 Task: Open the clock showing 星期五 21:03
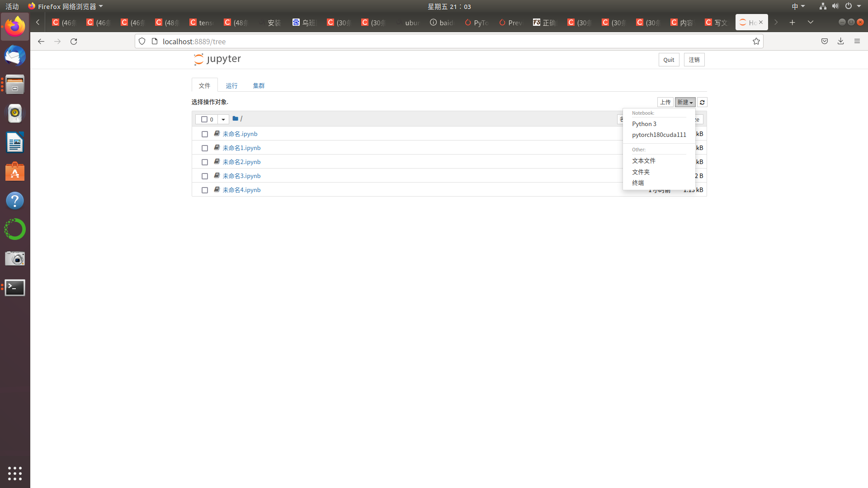click(x=449, y=6)
